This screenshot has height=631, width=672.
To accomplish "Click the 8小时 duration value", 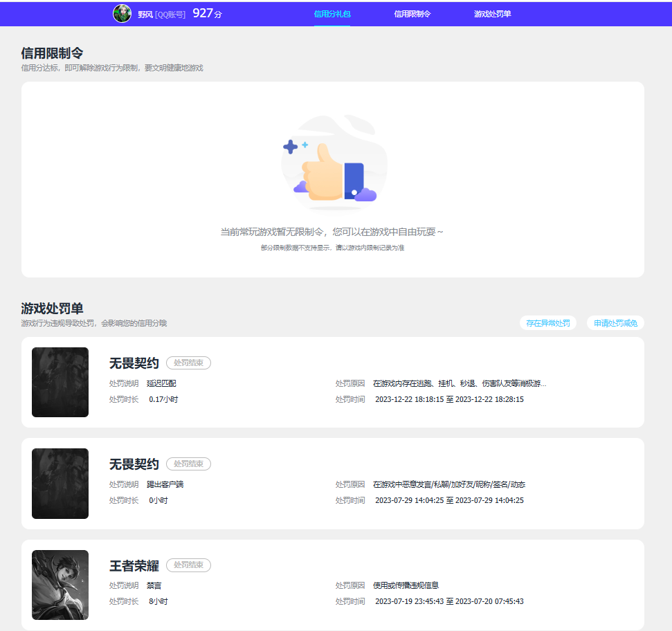I will (158, 601).
